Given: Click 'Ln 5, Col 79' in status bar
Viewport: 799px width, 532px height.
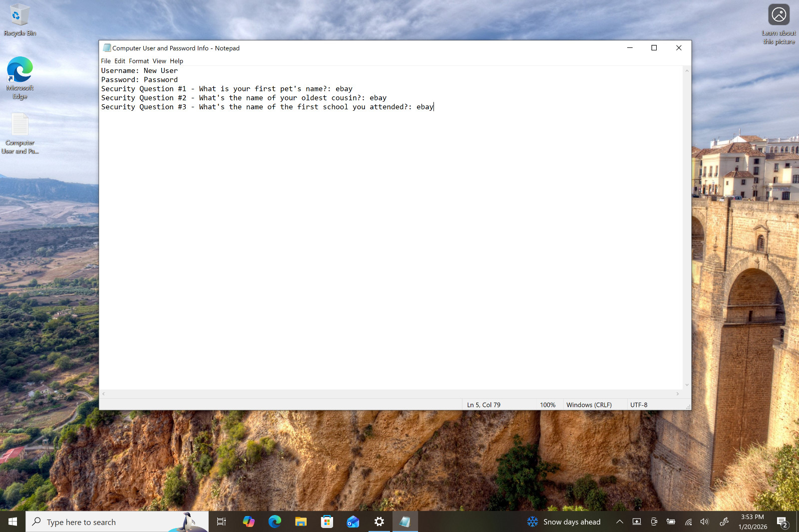Looking at the screenshot, I should click(x=483, y=405).
